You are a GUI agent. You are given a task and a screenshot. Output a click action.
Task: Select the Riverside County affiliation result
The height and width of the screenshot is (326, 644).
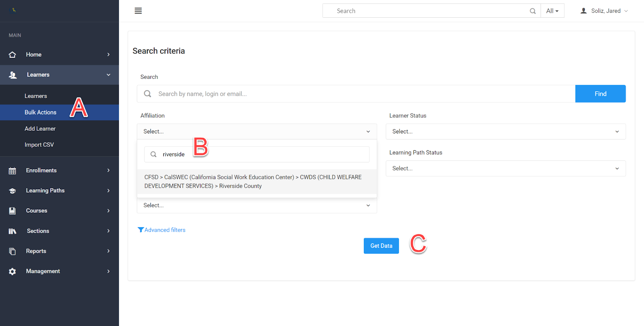pos(257,182)
